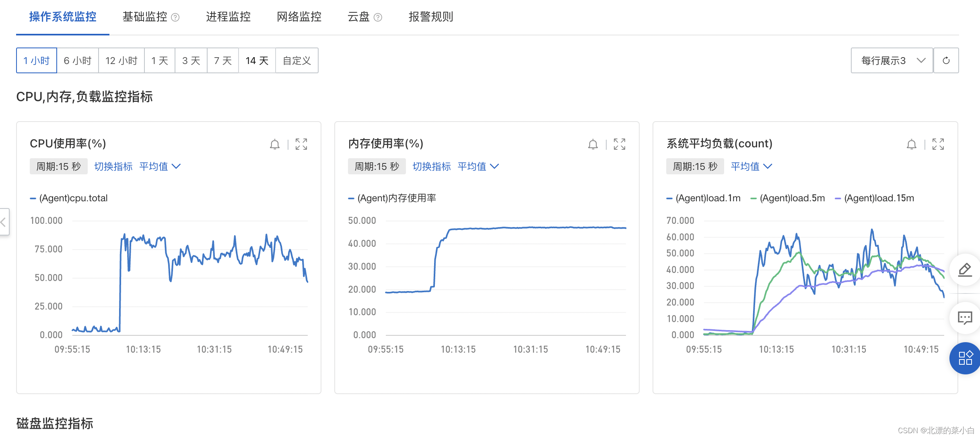Open 每行展示3 layout dropdown

point(892,60)
